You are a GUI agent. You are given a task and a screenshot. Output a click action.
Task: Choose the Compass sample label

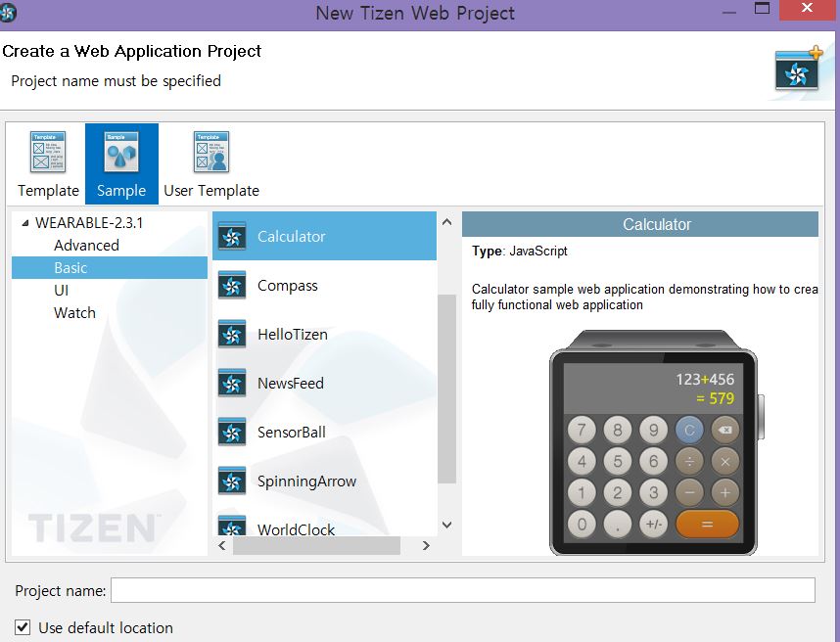click(x=288, y=286)
